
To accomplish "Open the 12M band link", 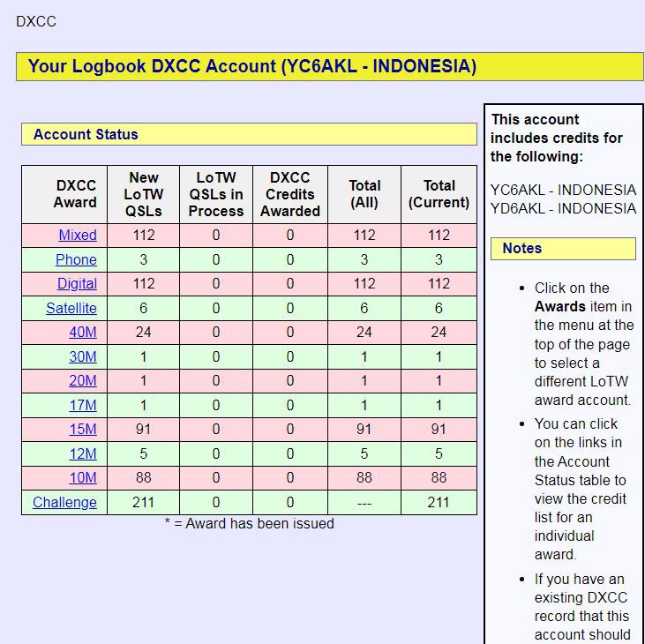I will coord(83,453).
